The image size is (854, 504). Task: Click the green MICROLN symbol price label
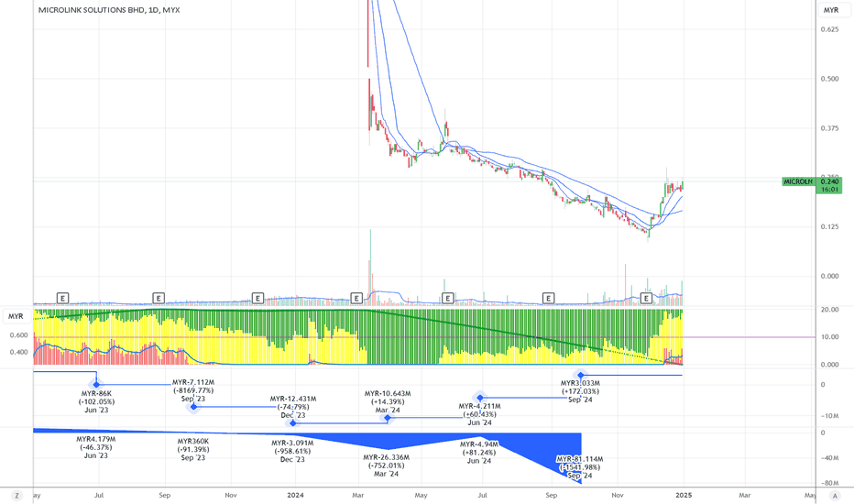[x=798, y=181]
